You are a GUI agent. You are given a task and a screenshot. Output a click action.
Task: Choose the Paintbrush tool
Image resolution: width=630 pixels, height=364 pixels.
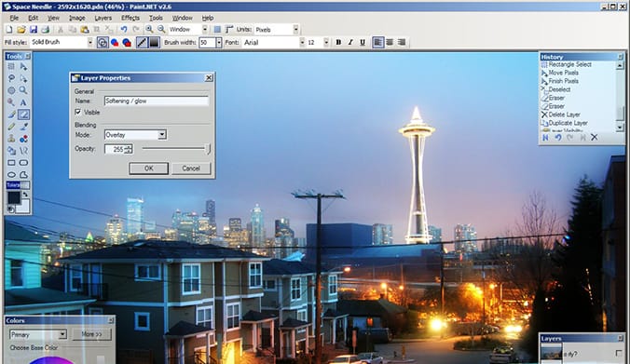[11, 115]
